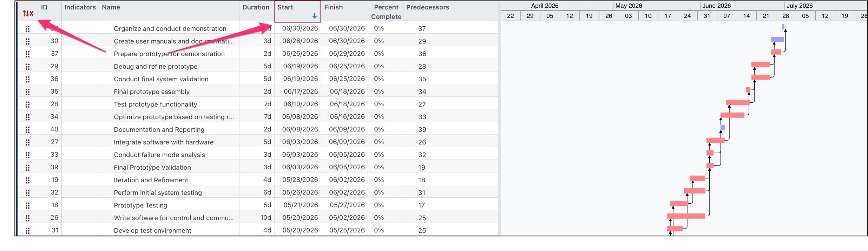The height and width of the screenshot is (251, 868).
Task: Select task name 'Debug and refine prototype'
Action: coord(156,67)
